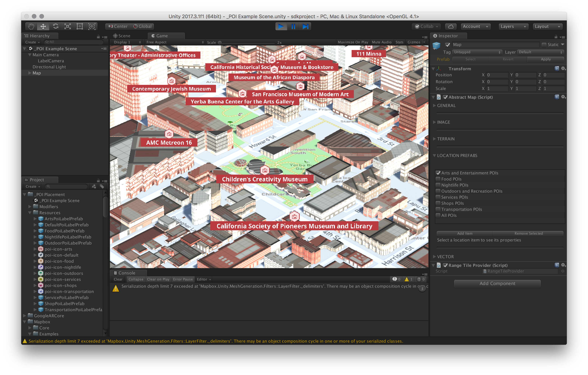Uncheck Arts and Entertainment POIs

tap(438, 173)
